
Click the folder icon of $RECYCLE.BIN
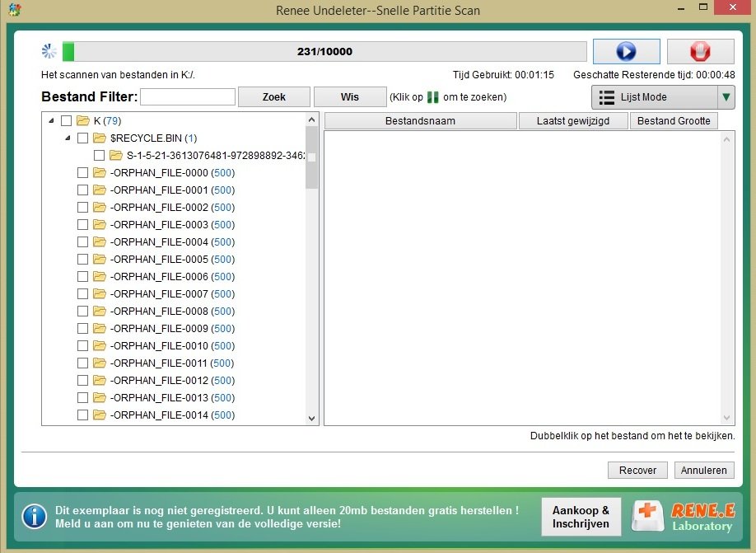[100, 138]
